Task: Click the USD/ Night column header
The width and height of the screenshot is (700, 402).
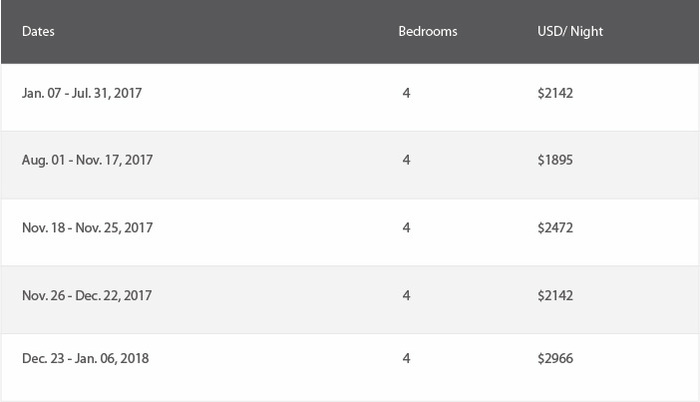Action: pos(570,32)
